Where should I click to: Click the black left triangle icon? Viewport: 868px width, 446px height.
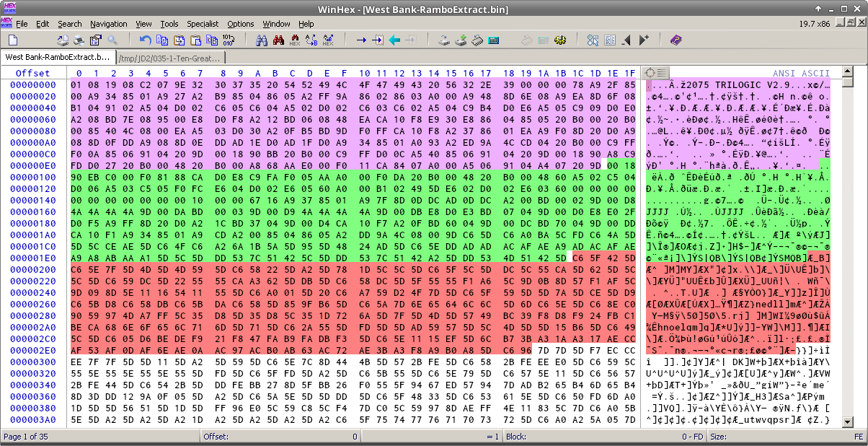coord(626,40)
